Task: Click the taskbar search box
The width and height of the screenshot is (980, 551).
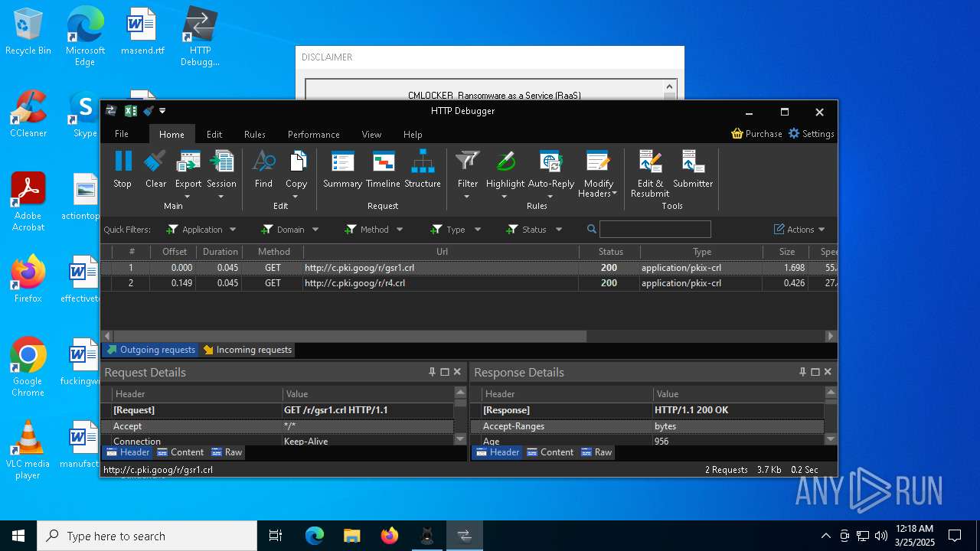Action: pos(147,536)
